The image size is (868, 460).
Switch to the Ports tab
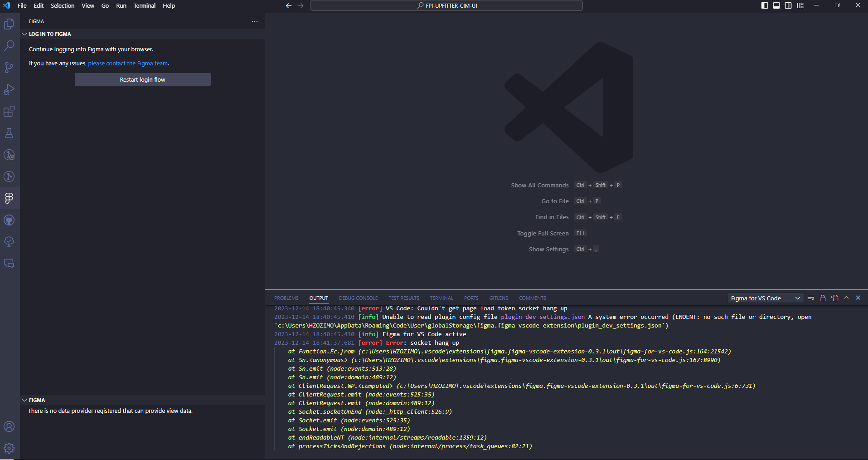(x=471, y=298)
